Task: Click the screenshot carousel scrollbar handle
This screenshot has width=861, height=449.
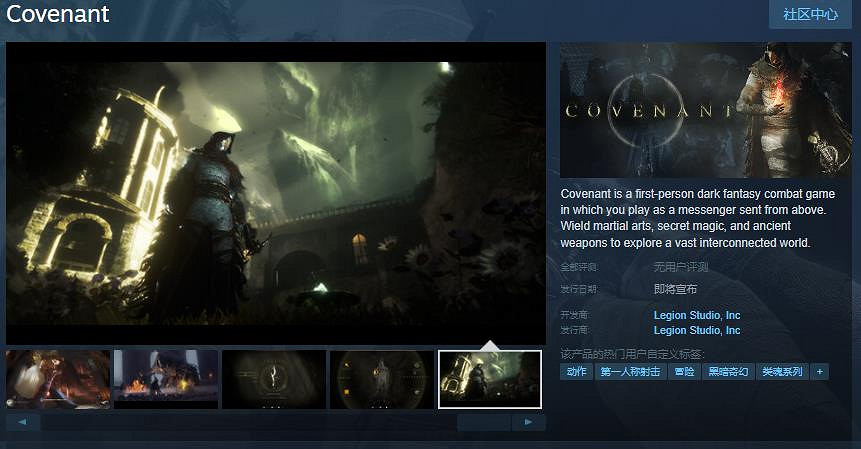Action: [484, 422]
